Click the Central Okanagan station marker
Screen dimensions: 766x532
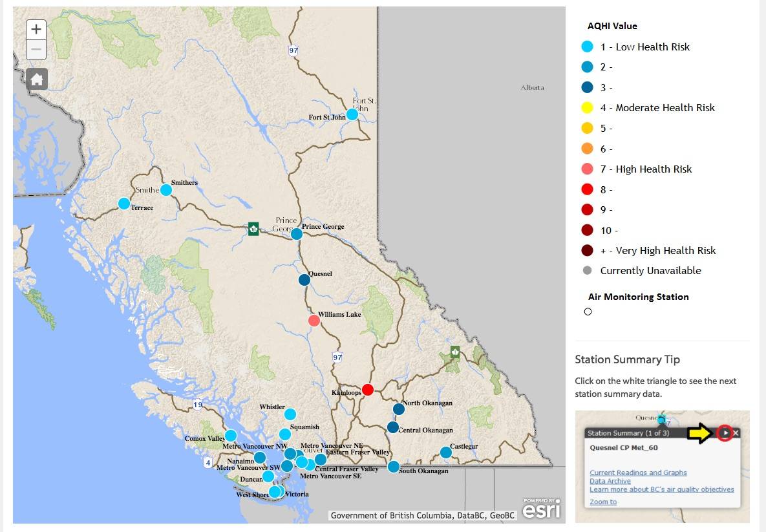pos(393,427)
